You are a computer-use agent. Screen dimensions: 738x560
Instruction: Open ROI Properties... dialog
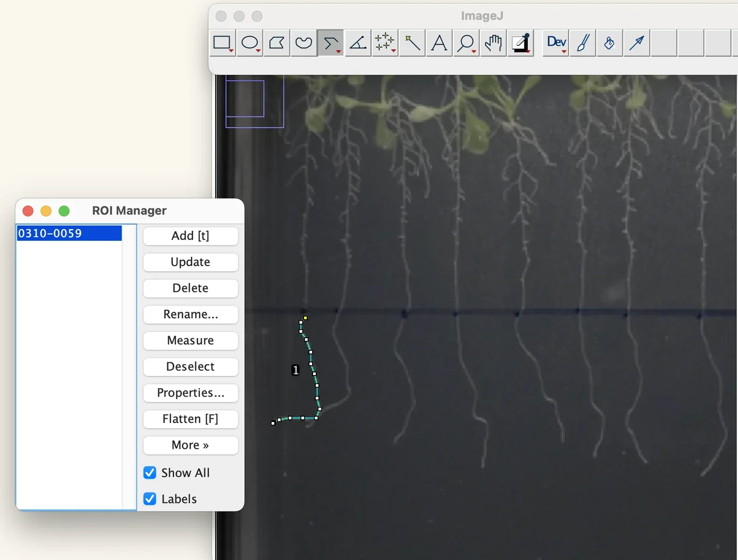pyautogui.click(x=190, y=393)
